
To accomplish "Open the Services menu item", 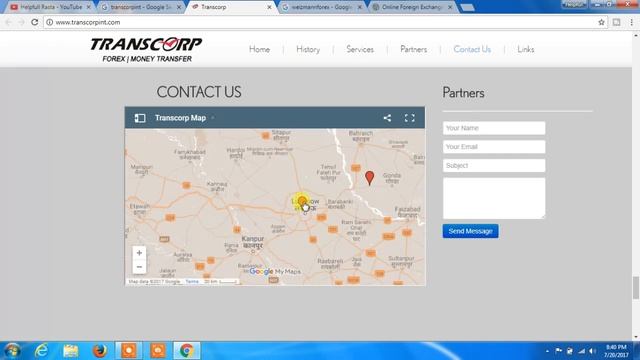I will 360,49.
